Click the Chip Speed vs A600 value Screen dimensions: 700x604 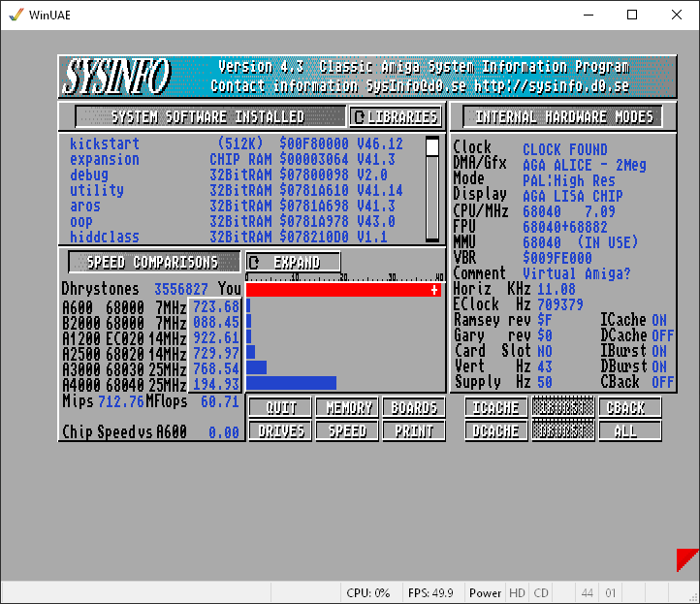click(224, 432)
